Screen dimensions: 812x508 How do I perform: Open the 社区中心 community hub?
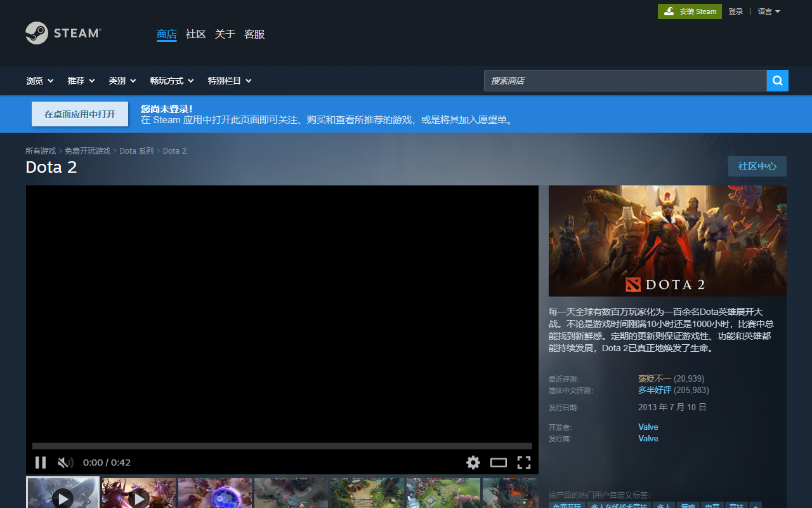[757, 166]
